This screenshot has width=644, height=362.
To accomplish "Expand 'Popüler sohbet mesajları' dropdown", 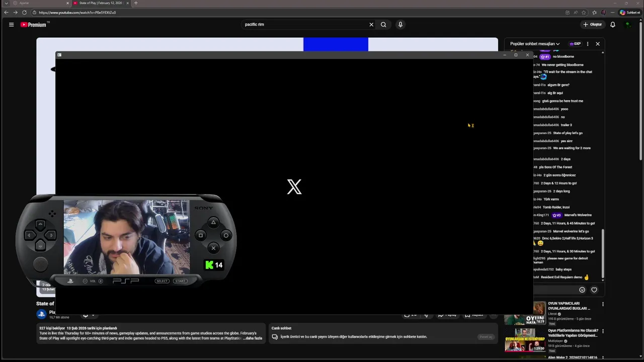I will point(535,44).
